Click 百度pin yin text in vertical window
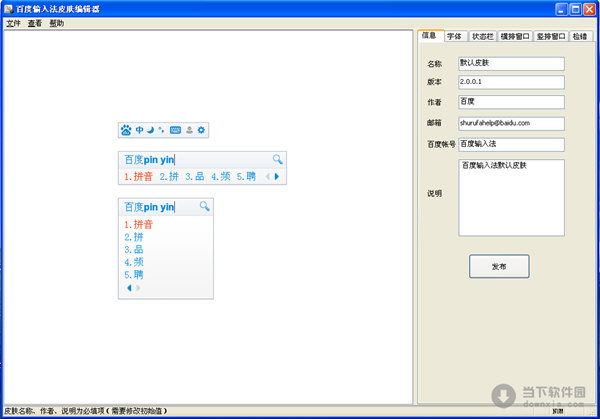This screenshot has height=419, width=600. [149, 207]
